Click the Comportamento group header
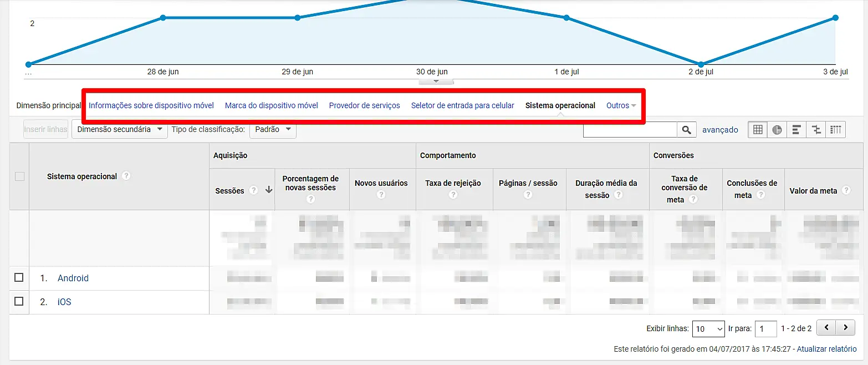The image size is (868, 365). tap(448, 155)
